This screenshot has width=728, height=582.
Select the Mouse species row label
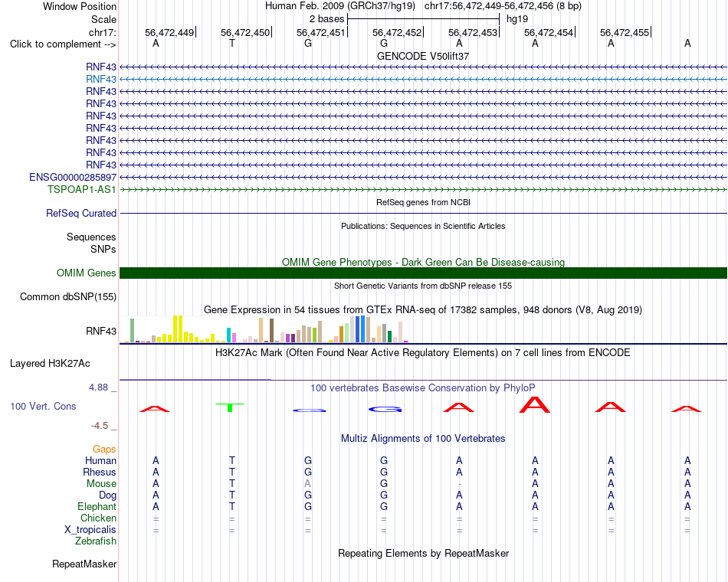(101, 484)
